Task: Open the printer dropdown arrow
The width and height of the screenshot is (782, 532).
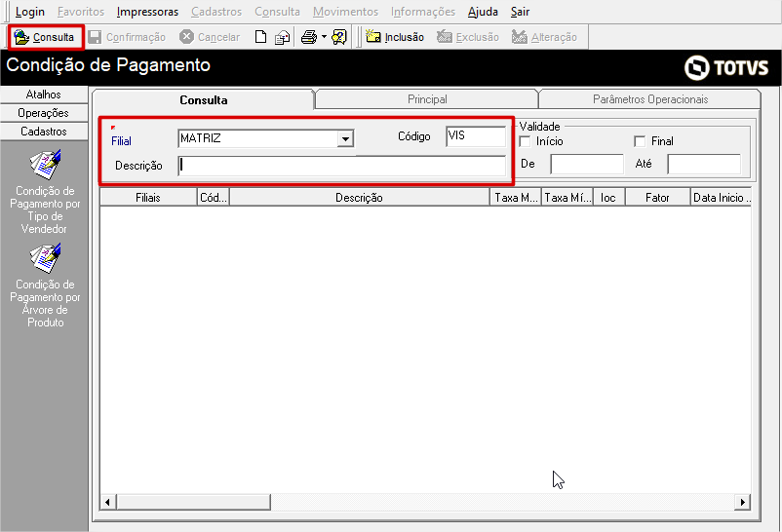Action: pyautogui.click(x=324, y=37)
